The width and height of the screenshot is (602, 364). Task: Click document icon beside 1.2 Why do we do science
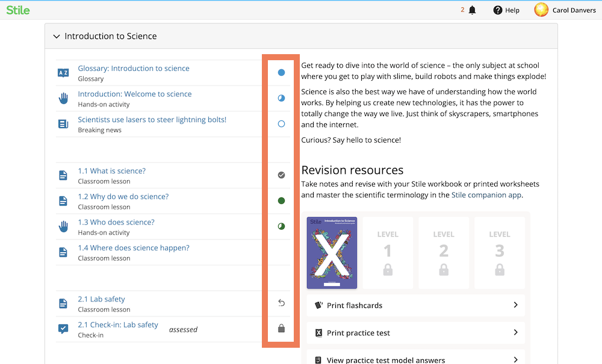(63, 201)
